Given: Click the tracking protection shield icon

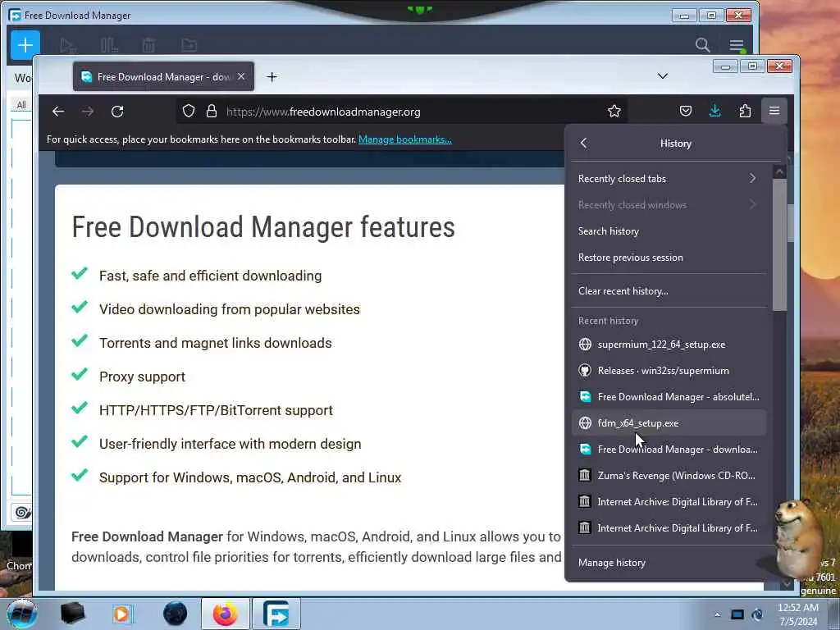Looking at the screenshot, I should (189, 112).
